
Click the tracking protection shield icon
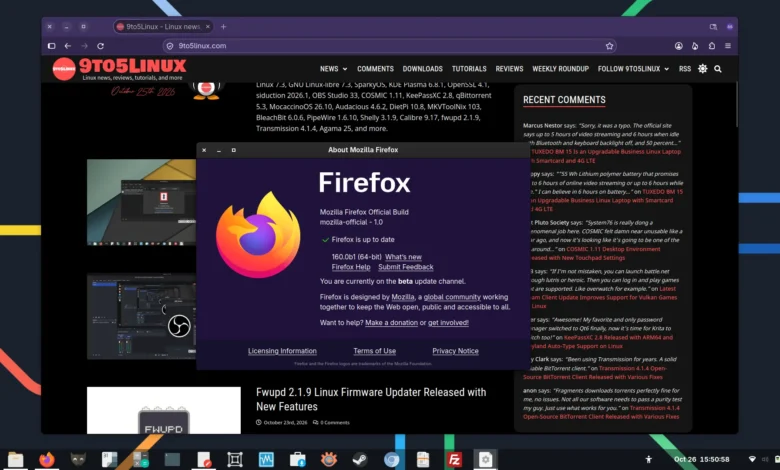pos(170,46)
